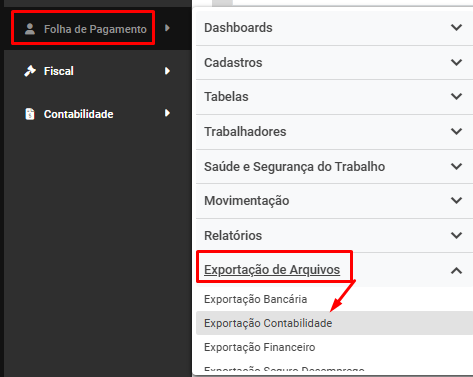
Task: Expand Saúde e Segurança do Trabalho chevron
Action: coord(456,166)
